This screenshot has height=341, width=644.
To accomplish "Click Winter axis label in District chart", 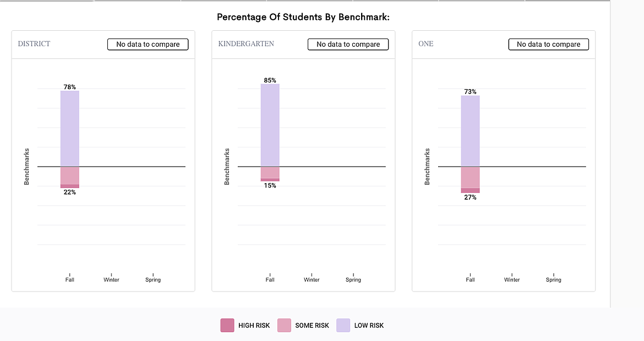I will tap(111, 279).
